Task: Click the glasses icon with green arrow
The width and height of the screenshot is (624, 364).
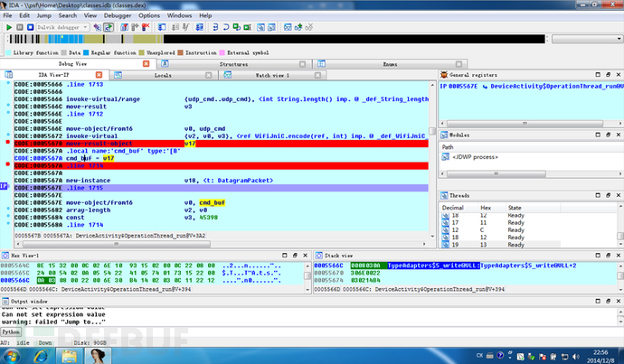Action: coord(298,27)
